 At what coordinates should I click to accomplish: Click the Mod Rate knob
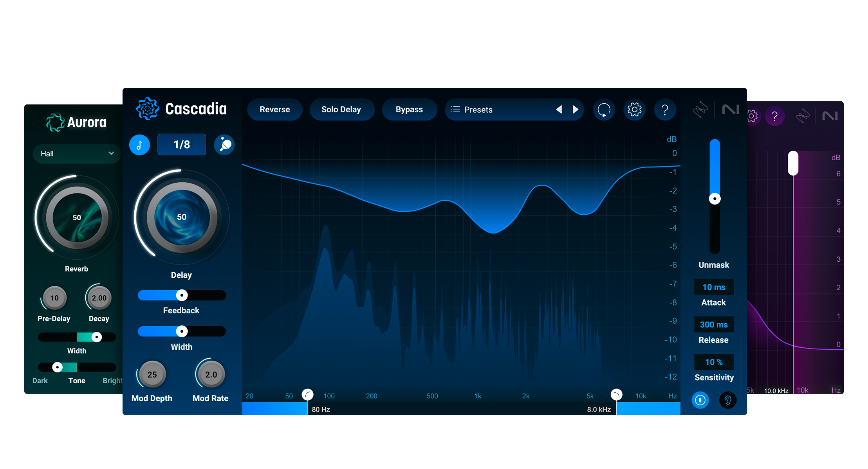(211, 374)
